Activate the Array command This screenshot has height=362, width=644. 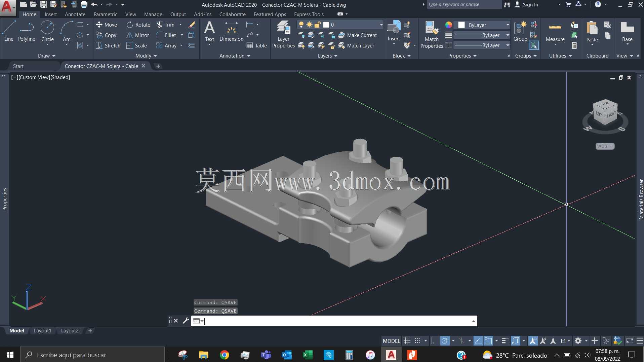tap(166, 45)
